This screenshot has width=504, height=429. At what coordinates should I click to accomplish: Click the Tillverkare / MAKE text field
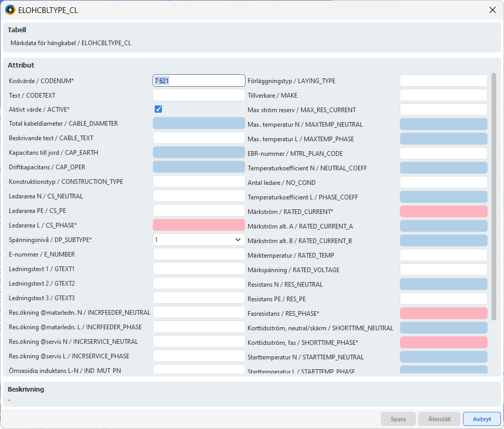tap(443, 95)
